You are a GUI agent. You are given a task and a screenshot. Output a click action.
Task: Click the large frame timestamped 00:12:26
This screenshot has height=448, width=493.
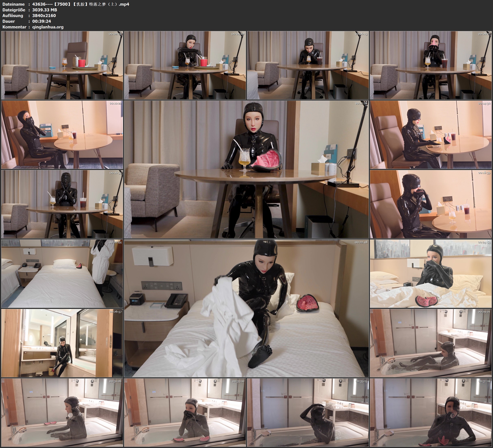246,169
